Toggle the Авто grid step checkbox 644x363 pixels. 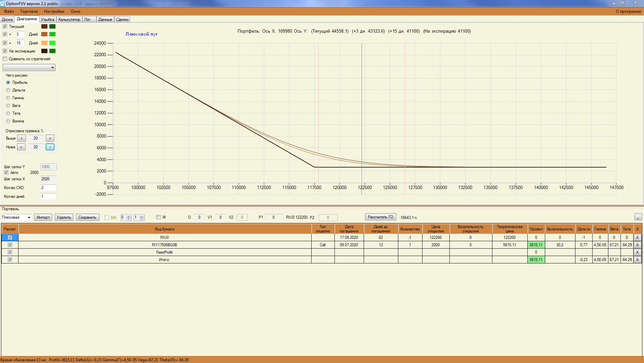6,173
